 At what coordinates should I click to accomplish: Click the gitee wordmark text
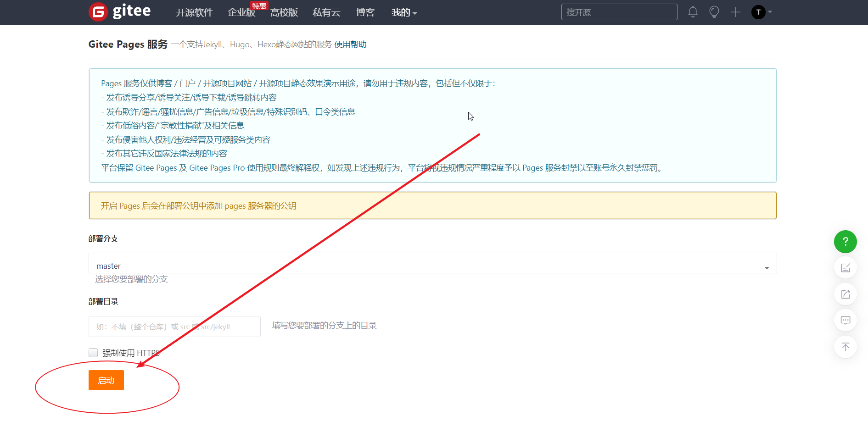click(132, 11)
